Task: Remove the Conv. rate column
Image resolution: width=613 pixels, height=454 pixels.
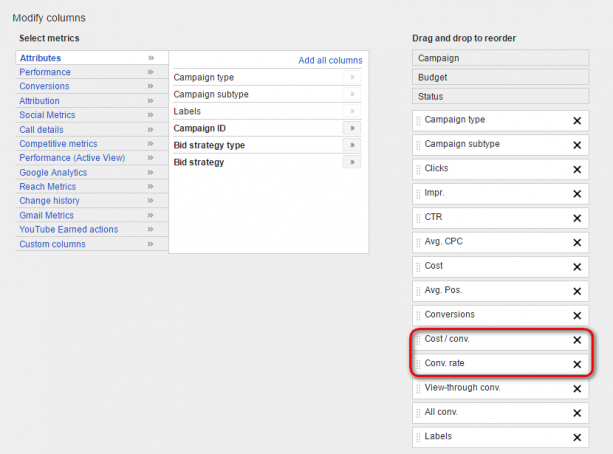Action: 577,364
